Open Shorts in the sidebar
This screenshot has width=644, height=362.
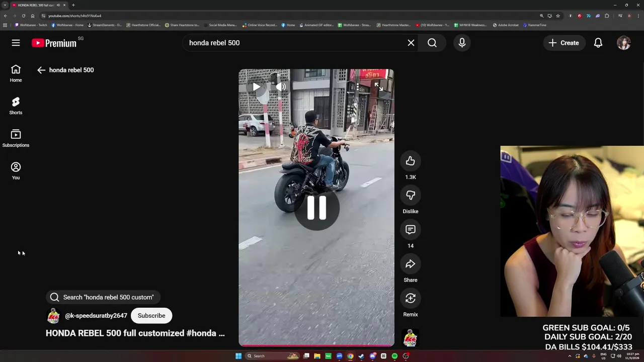(x=16, y=106)
